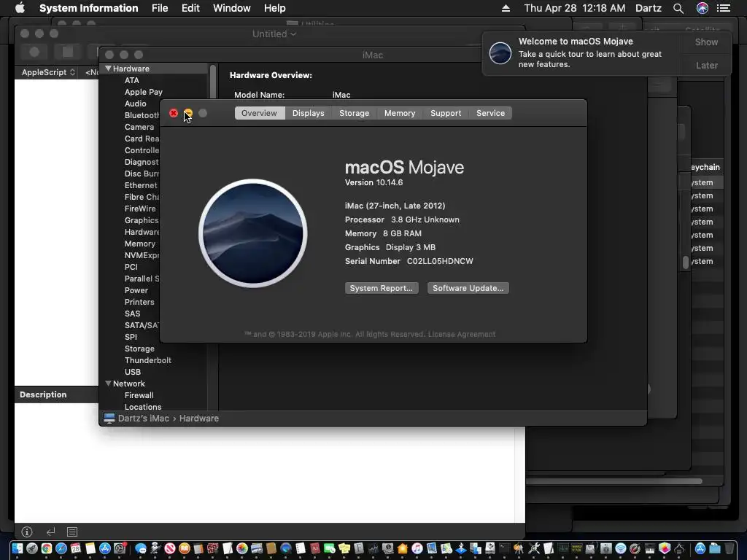Open the Dartz user menu
747x560 pixels.
(x=649, y=8)
